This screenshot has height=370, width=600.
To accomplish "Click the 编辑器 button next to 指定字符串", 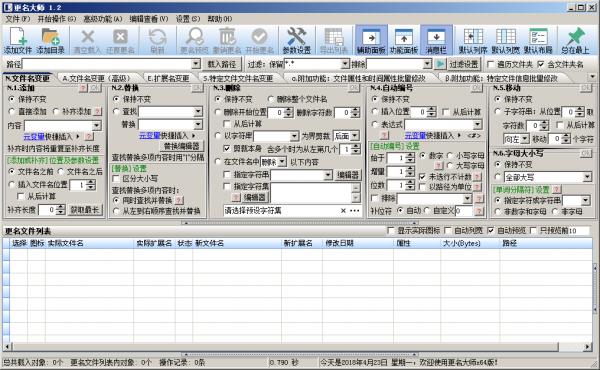I will point(348,175).
